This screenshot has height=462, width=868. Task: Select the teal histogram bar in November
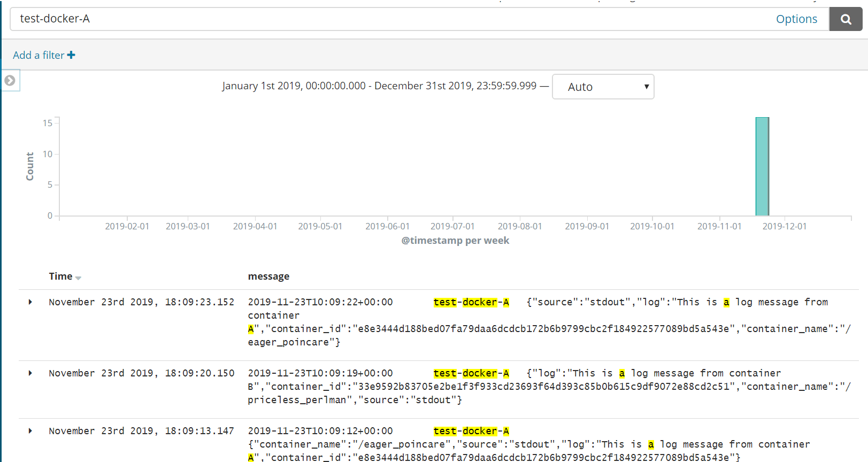[762, 166]
